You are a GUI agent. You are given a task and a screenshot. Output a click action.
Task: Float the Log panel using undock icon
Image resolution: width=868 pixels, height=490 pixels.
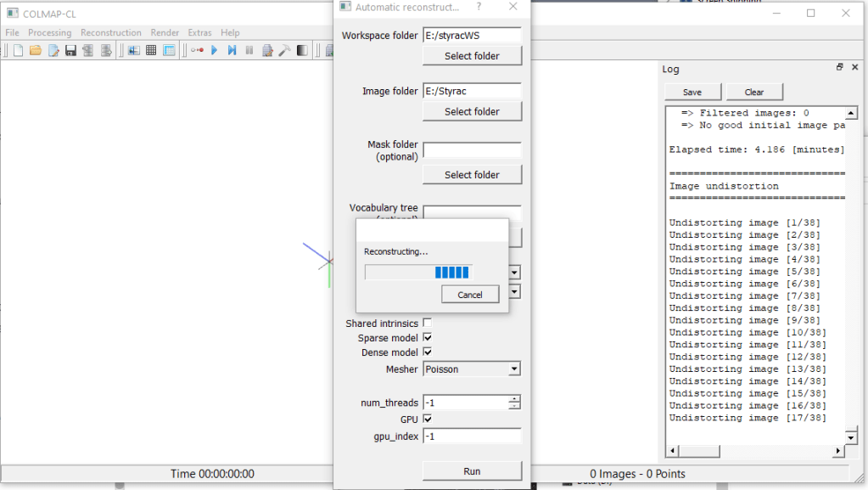(x=839, y=68)
